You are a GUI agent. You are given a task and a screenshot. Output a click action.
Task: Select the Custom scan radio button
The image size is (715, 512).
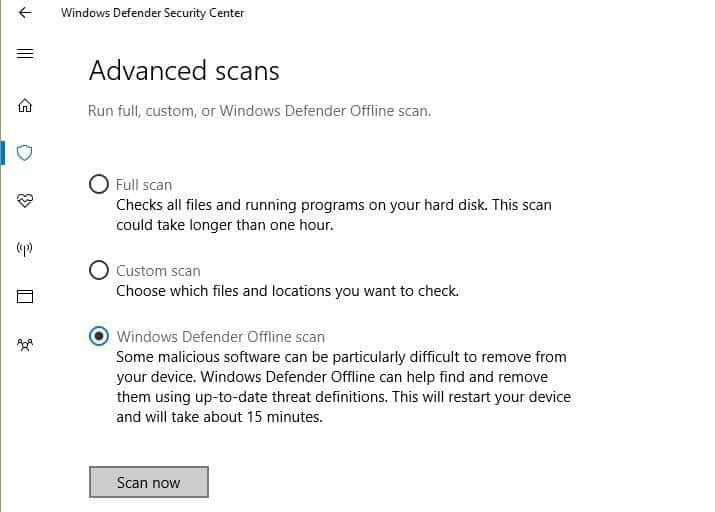(x=98, y=270)
